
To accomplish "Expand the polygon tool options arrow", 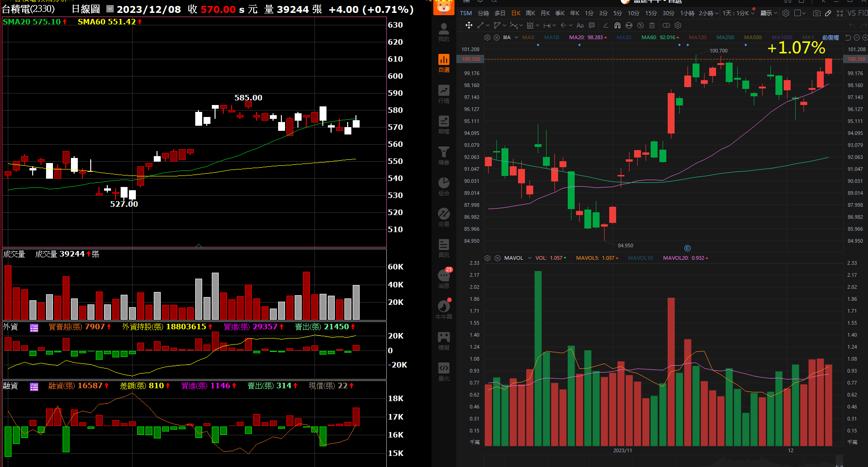I will [505, 25].
